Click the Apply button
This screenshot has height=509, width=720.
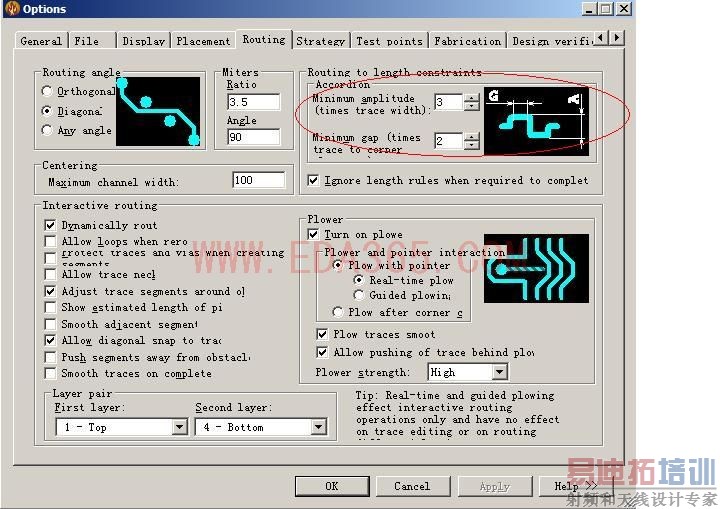click(495, 486)
